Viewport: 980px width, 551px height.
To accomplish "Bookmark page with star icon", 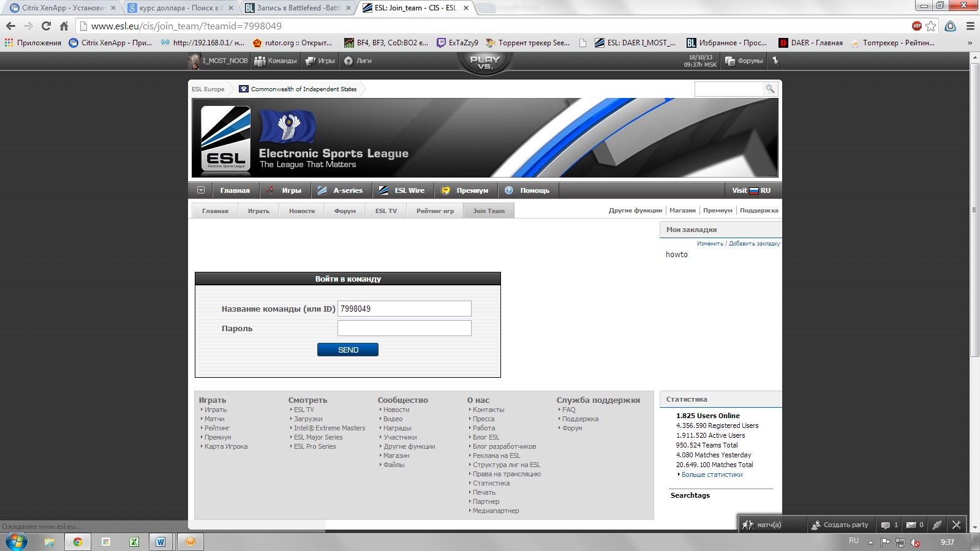I will (931, 26).
